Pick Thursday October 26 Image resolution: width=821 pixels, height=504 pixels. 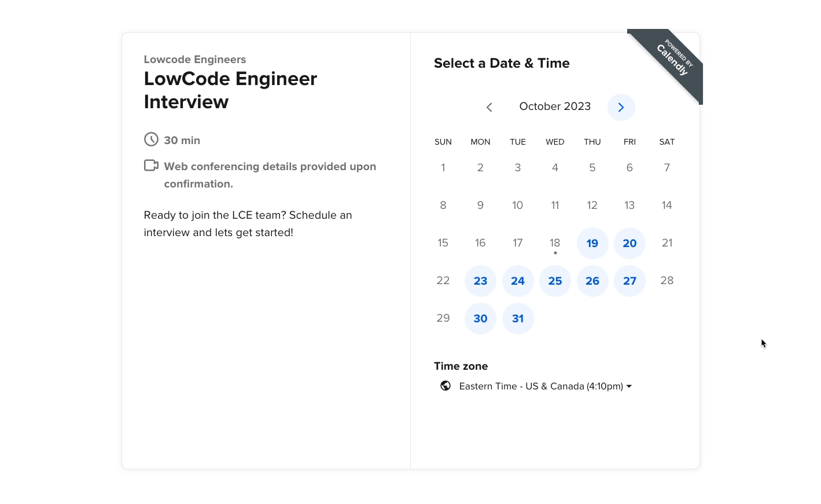(x=592, y=281)
